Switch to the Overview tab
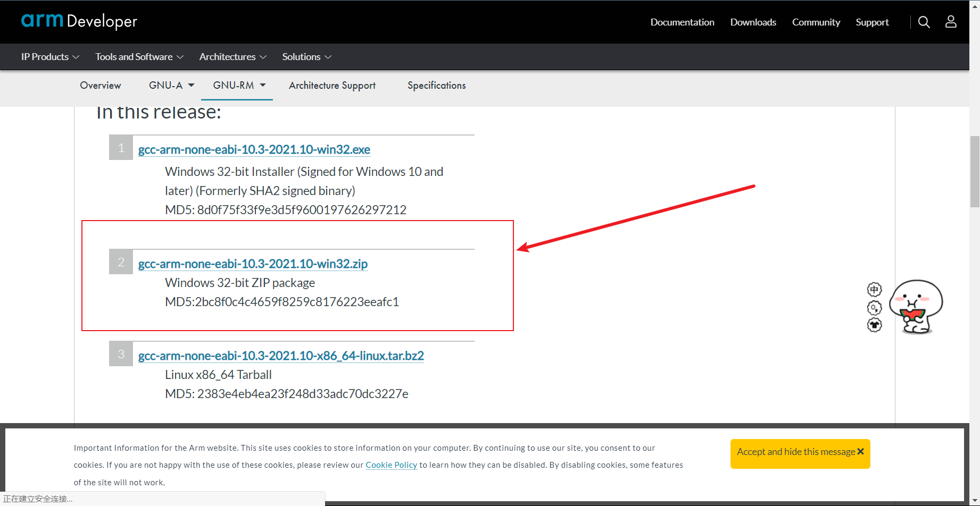The image size is (980, 506). [101, 85]
